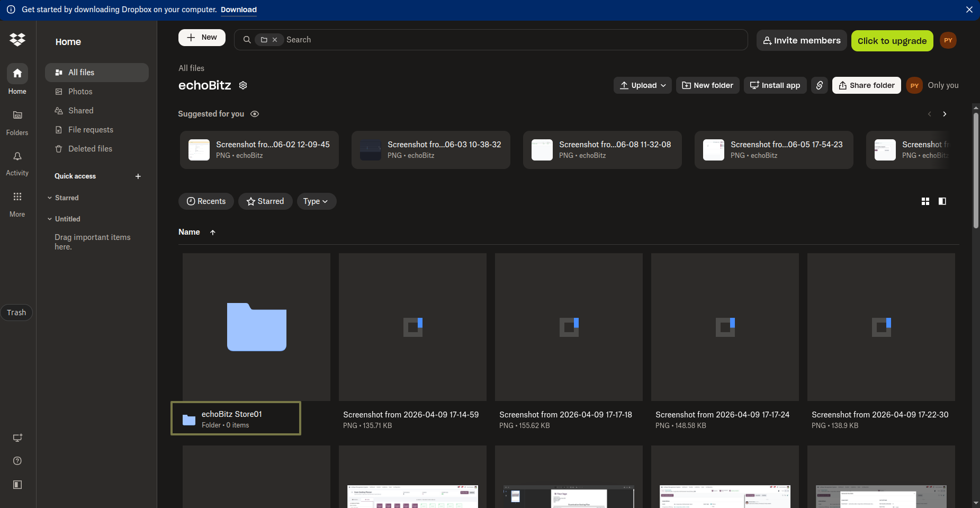Click the Click to upgrade button
980x508 pixels.
pos(892,41)
